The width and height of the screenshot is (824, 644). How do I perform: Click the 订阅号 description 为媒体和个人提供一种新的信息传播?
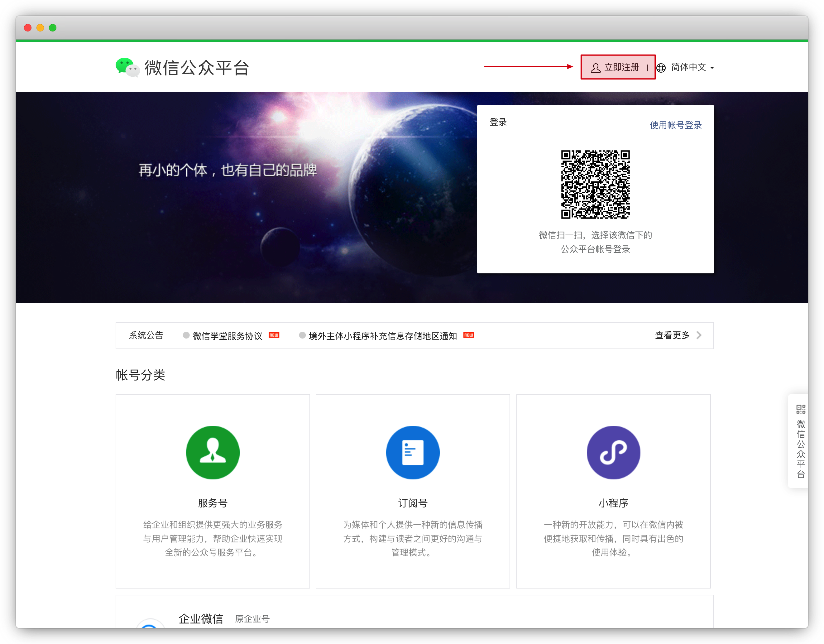pyautogui.click(x=413, y=524)
